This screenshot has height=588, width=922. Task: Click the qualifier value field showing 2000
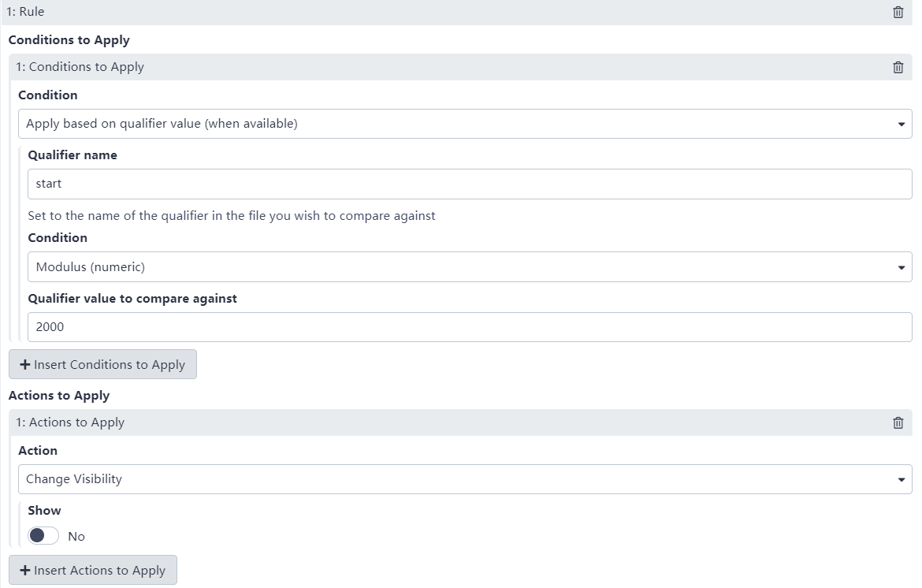point(470,327)
